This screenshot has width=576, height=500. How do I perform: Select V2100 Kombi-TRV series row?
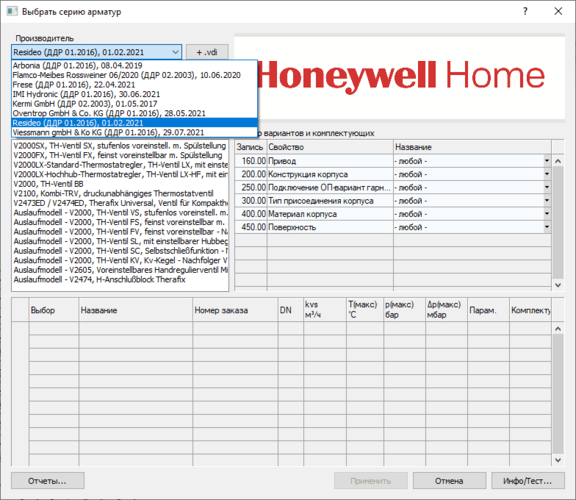pos(120,193)
